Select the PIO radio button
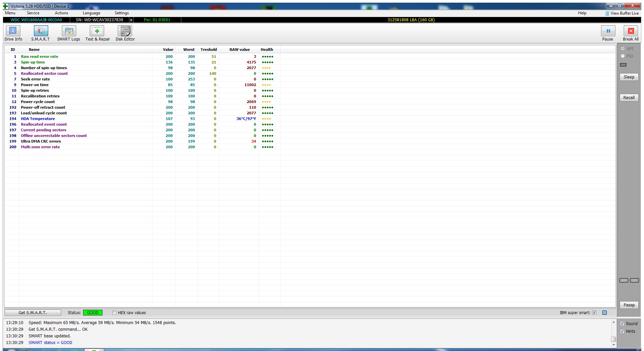This screenshot has width=644, height=351. 623,56
